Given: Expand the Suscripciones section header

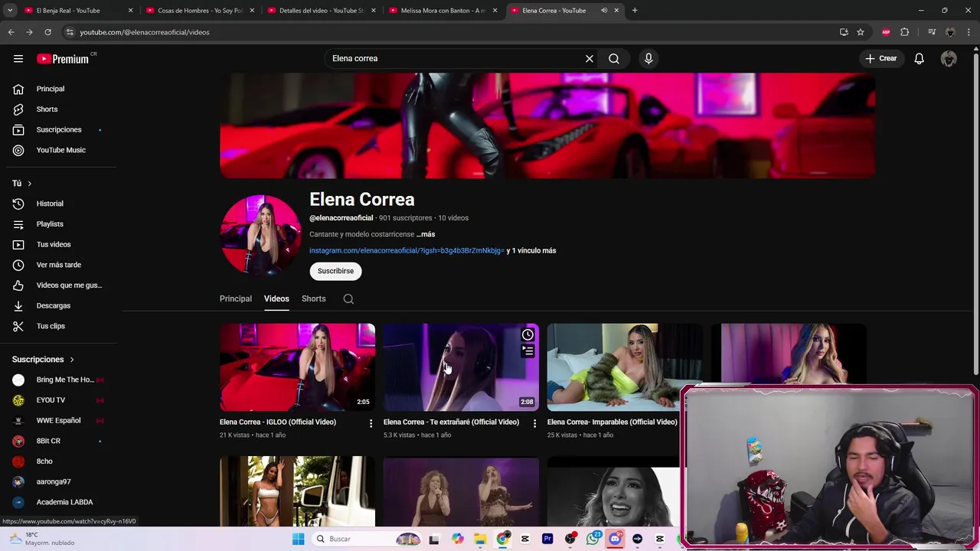Looking at the screenshot, I should click(x=44, y=360).
